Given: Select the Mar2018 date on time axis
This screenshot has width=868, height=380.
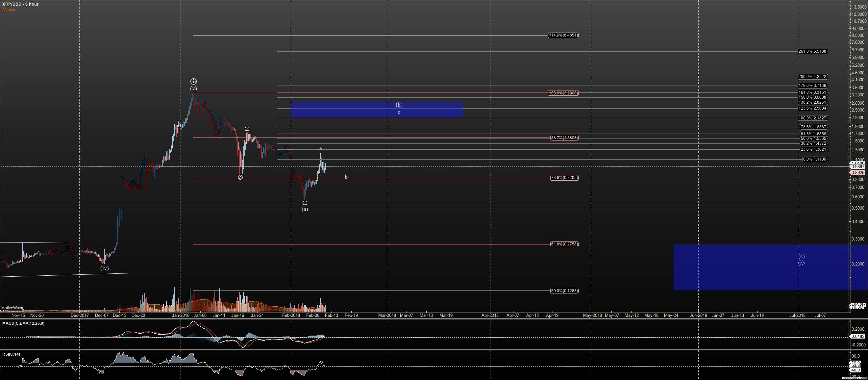Looking at the screenshot, I should (x=387, y=316).
